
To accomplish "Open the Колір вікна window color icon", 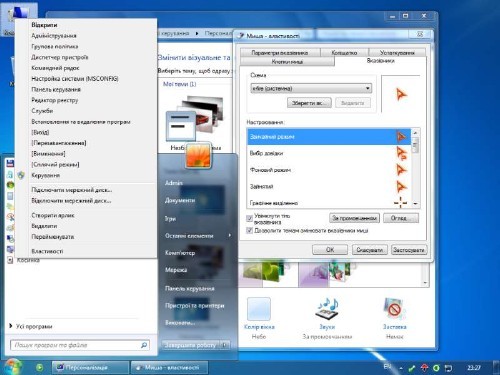I will (x=259, y=309).
